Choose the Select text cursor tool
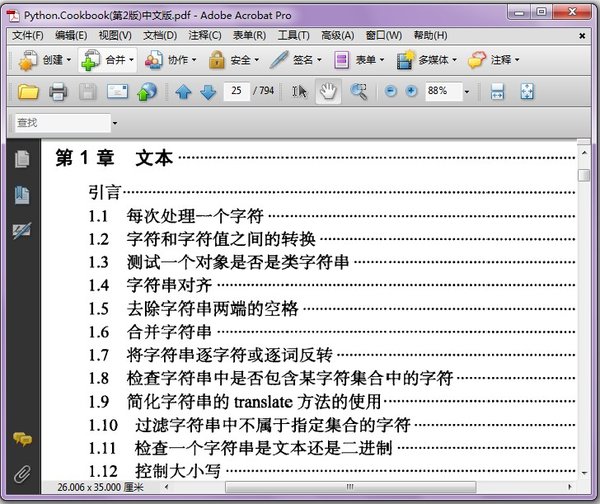The height and width of the screenshot is (504, 600). (x=300, y=91)
